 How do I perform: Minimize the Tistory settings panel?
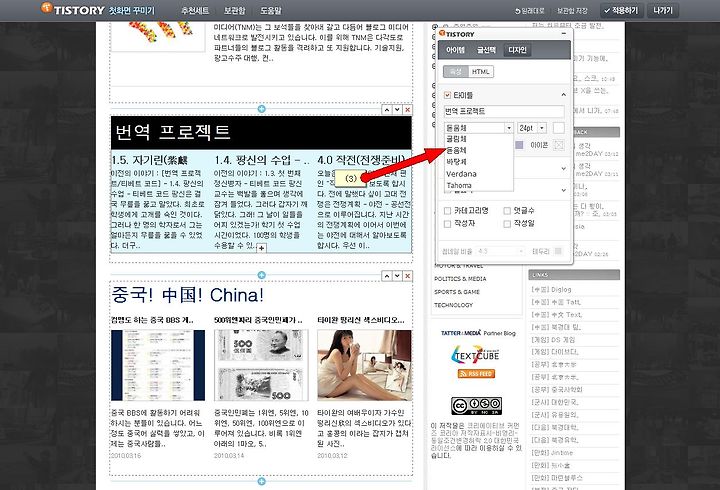[564, 34]
